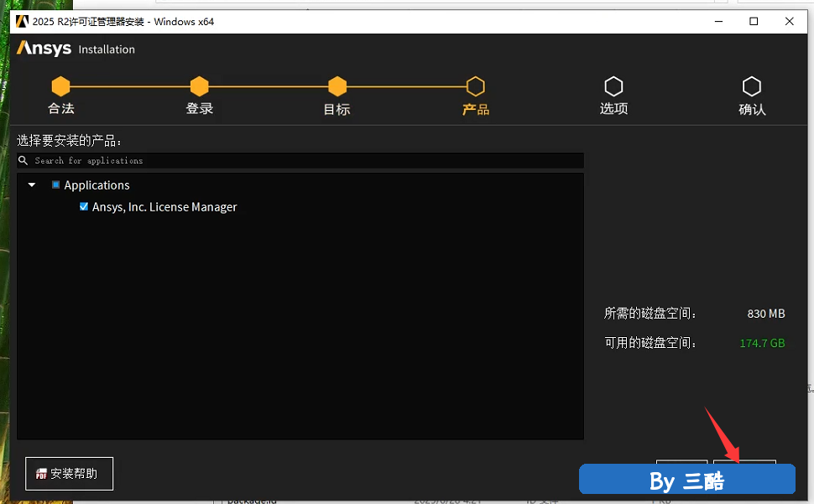Focus the Search for applications field
This screenshot has height=504, width=814.
pos(300,160)
